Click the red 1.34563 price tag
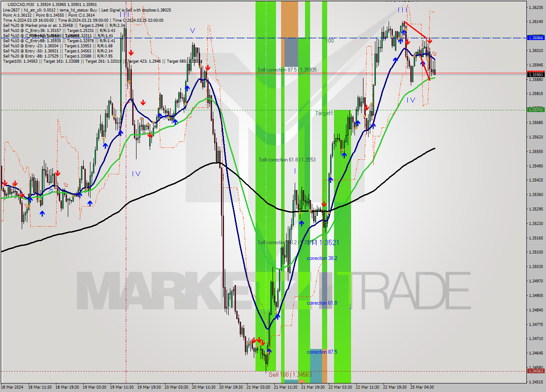 click(x=536, y=371)
